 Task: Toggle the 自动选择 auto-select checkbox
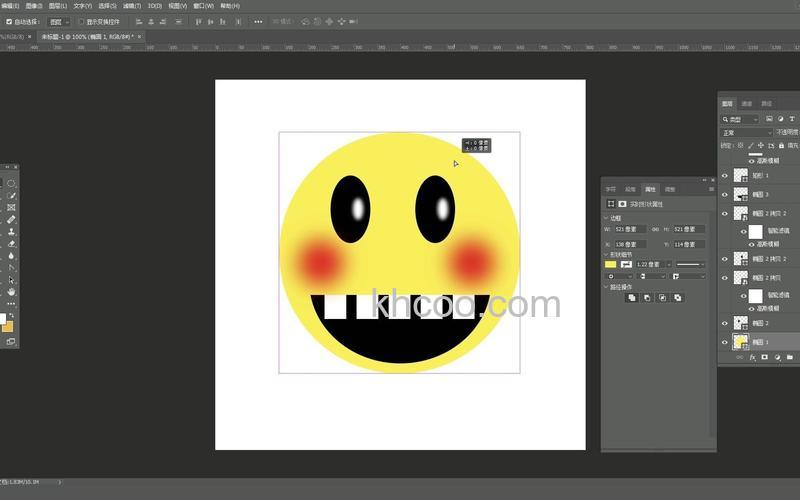[9, 21]
